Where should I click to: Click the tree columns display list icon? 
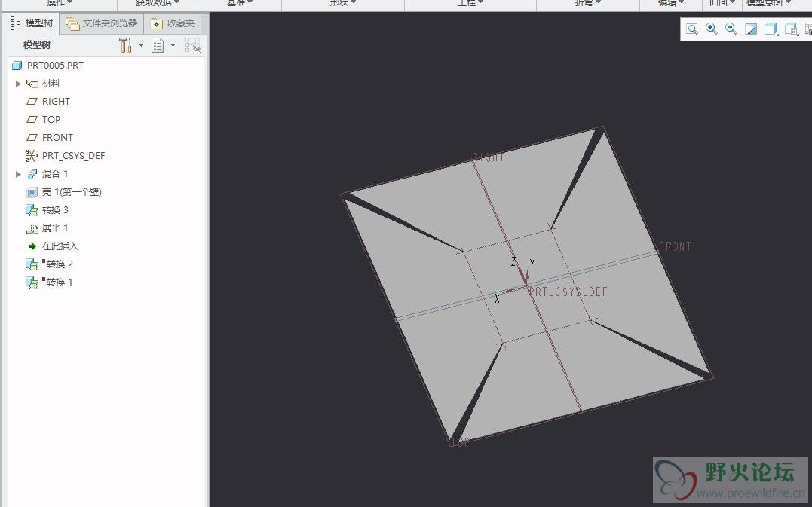tap(158, 45)
